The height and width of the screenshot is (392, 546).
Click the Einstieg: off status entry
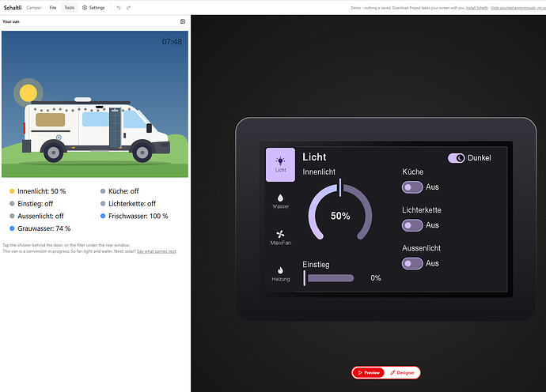[x=32, y=204]
